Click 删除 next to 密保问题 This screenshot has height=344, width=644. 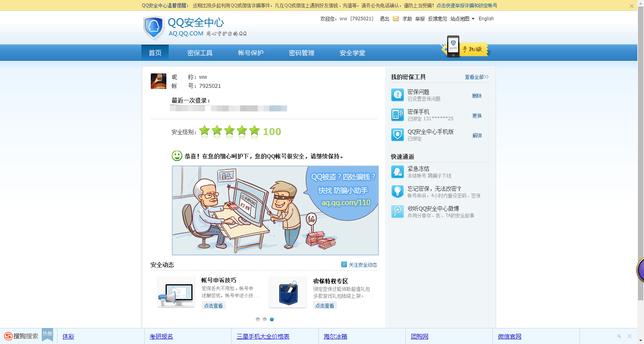pos(477,96)
